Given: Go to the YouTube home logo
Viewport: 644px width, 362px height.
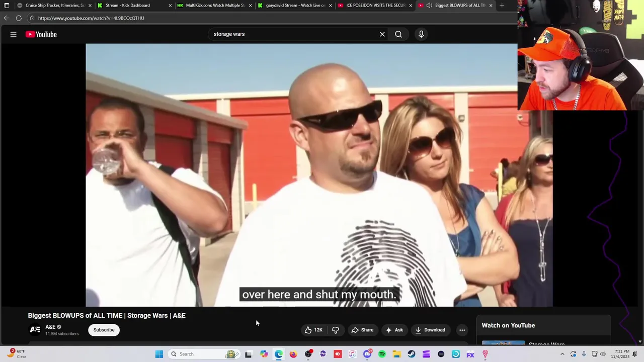Looking at the screenshot, I should 41,34.
